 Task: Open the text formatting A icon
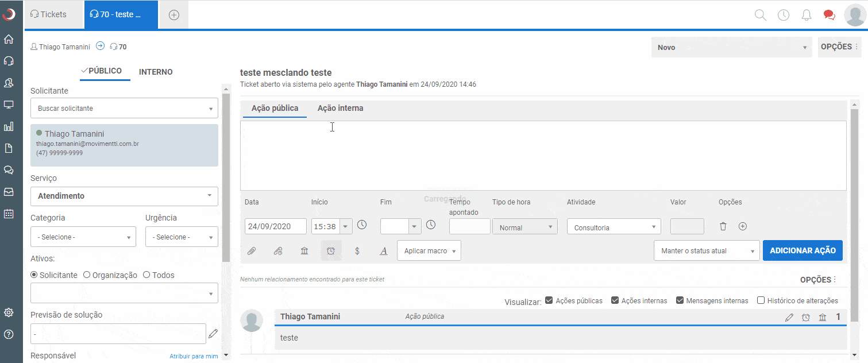click(384, 251)
